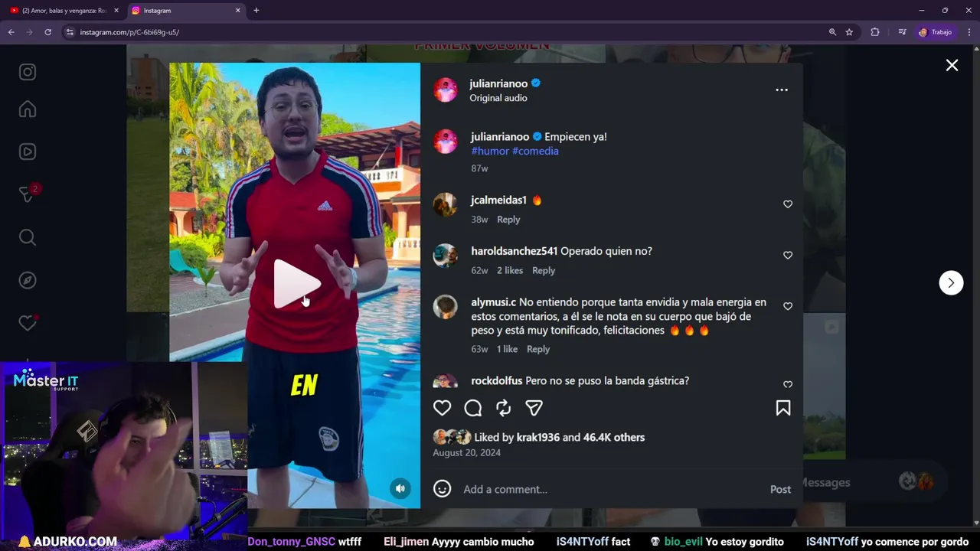980x551 pixels.
Task: Click August 20, 2024 post date
Action: coord(466,453)
